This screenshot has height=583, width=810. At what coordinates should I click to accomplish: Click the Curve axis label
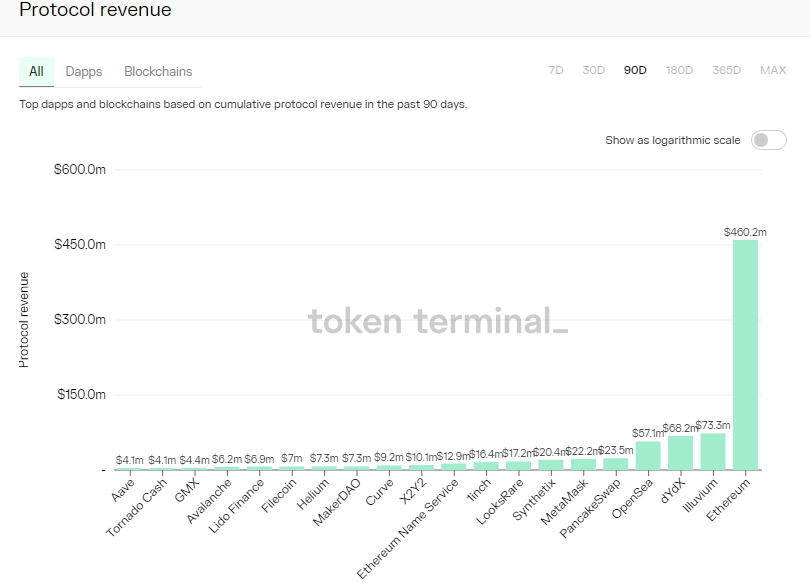[380, 492]
